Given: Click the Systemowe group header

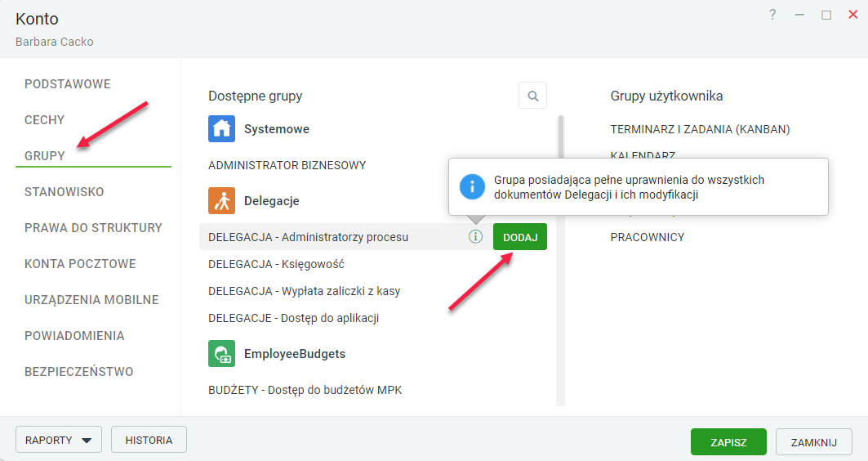Looking at the screenshot, I should point(277,129).
